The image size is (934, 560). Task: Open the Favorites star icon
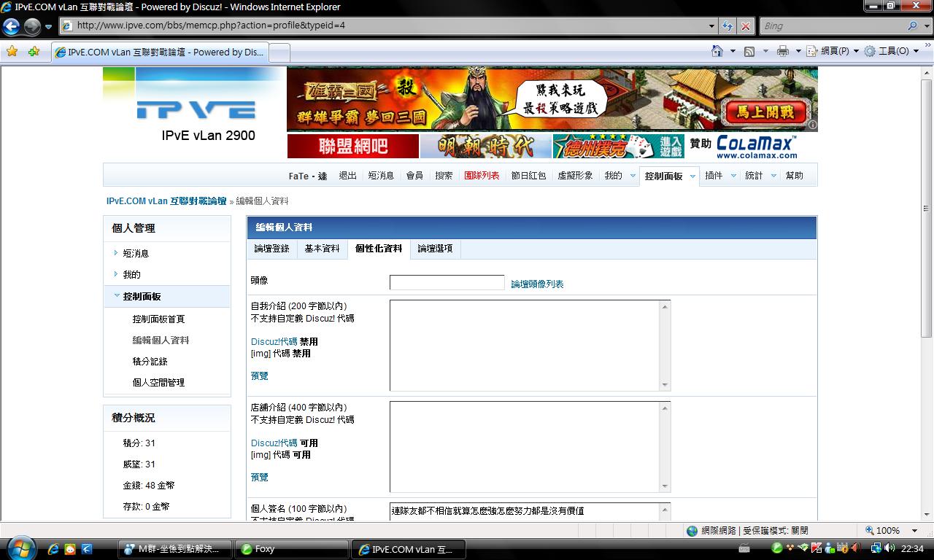pos(12,52)
